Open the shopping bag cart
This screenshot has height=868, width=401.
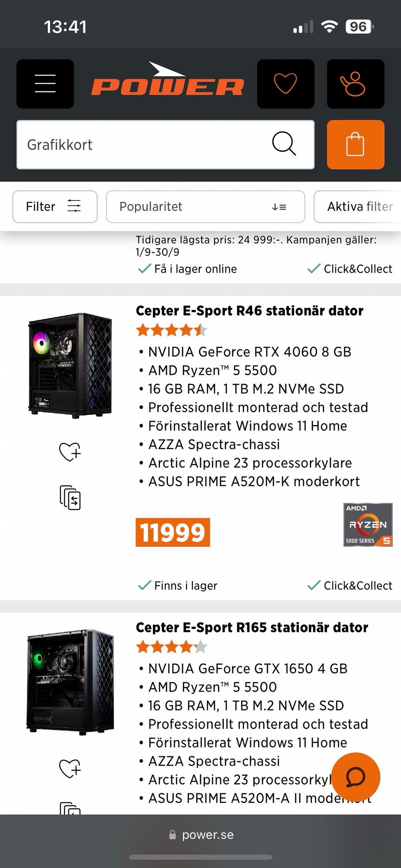click(x=355, y=145)
